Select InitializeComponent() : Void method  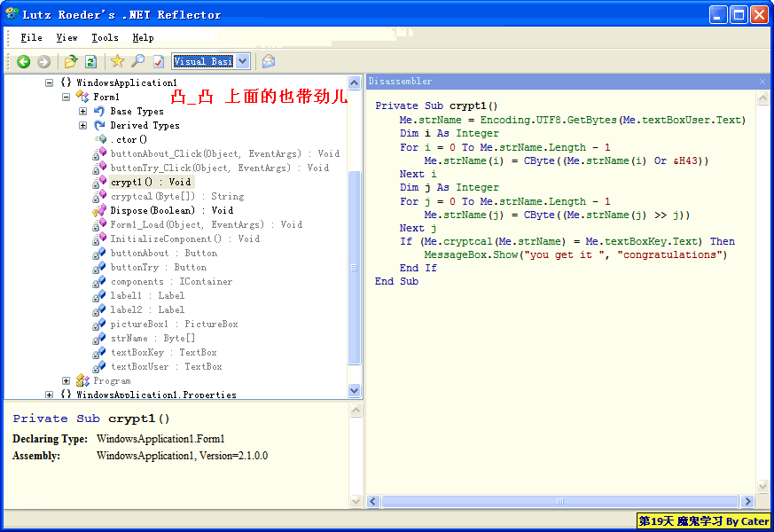184,239
